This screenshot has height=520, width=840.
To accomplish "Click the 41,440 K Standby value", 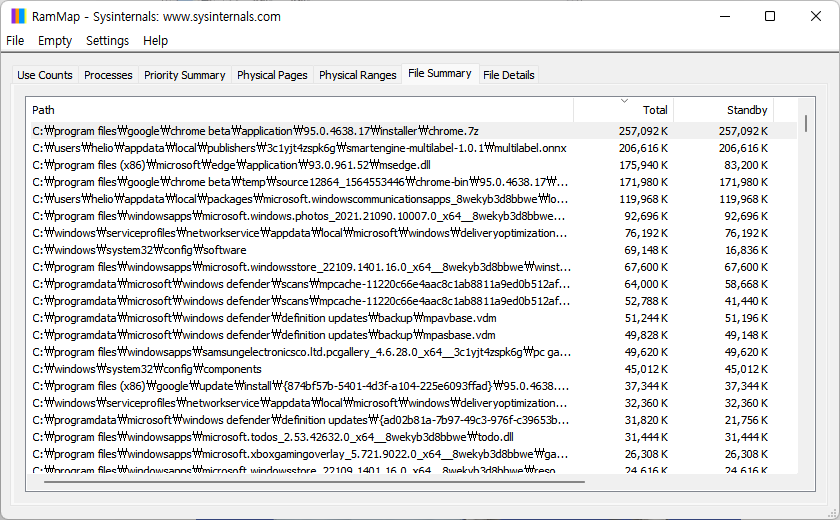I will click(746, 302).
